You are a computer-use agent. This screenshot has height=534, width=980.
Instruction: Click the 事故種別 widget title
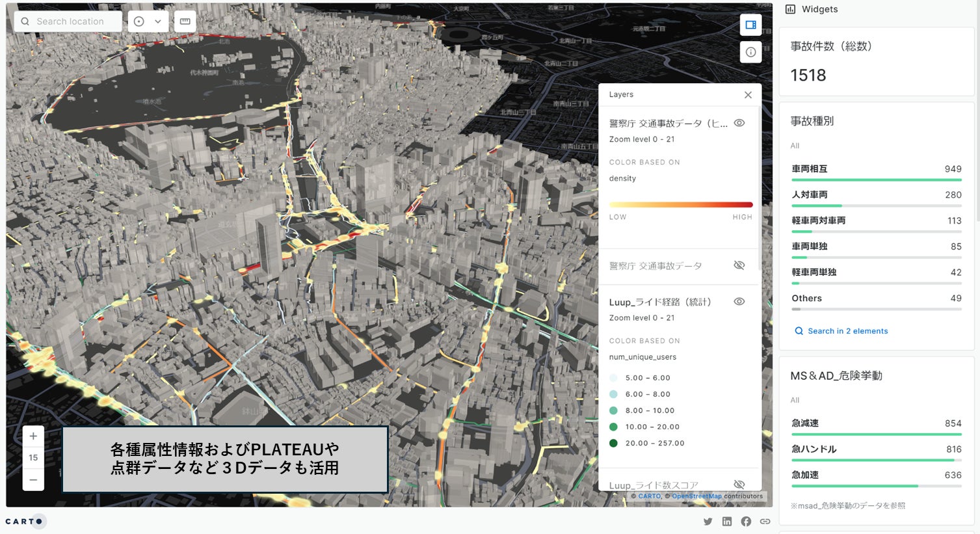[812, 121]
